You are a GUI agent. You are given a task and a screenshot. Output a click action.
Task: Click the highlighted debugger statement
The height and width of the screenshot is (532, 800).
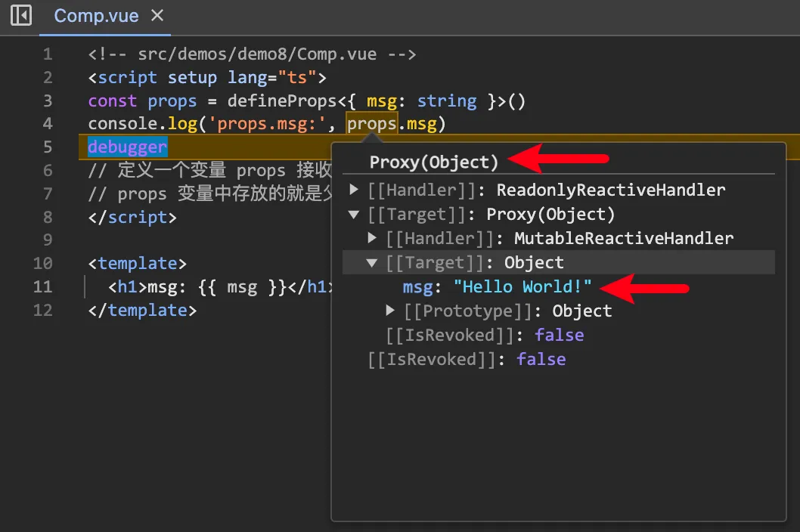127,147
